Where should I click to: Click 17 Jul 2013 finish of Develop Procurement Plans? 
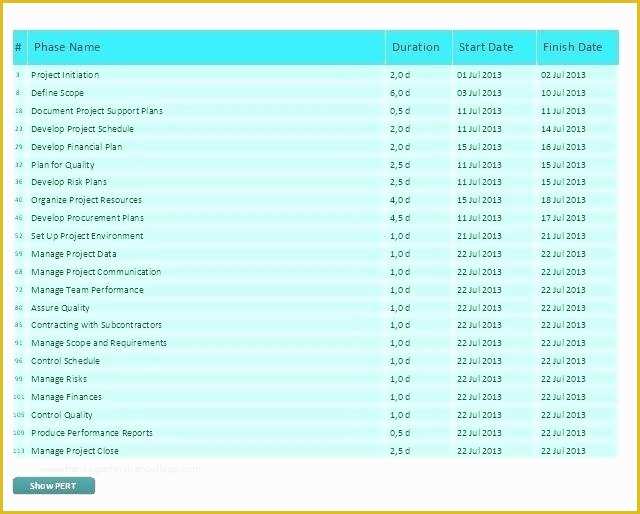point(563,218)
